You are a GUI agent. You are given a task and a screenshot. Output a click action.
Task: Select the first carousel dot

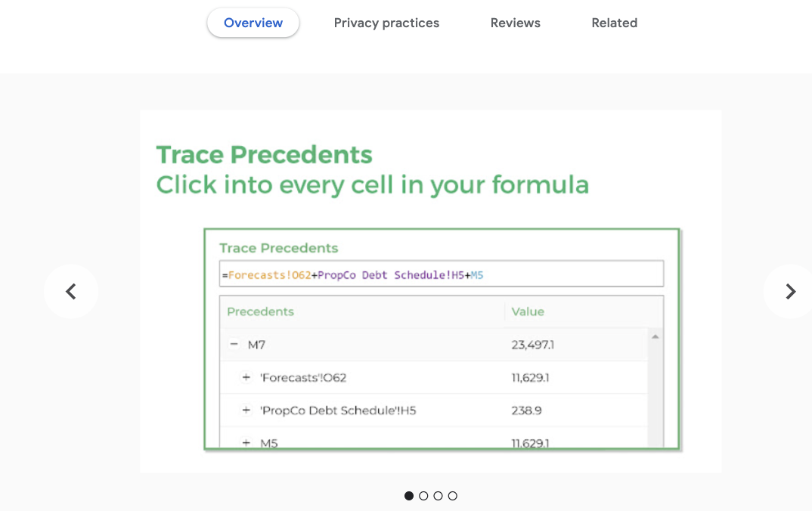tap(409, 496)
